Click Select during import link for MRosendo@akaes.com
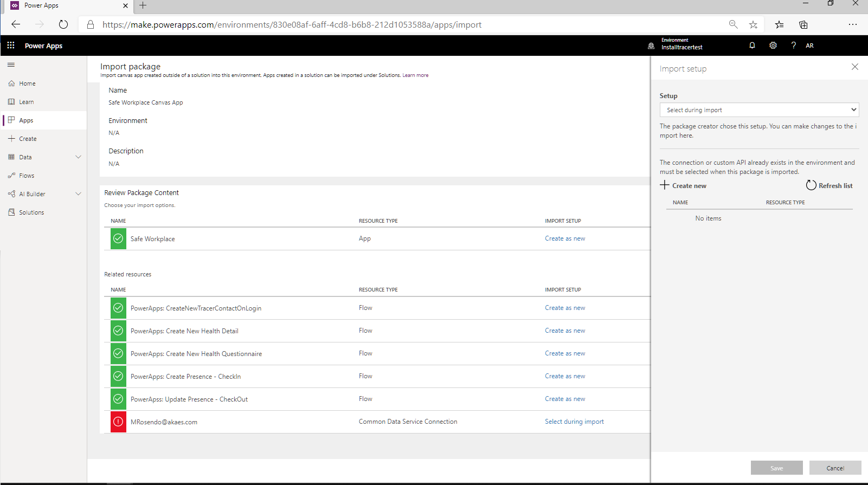The width and height of the screenshot is (868, 485). pos(574,422)
